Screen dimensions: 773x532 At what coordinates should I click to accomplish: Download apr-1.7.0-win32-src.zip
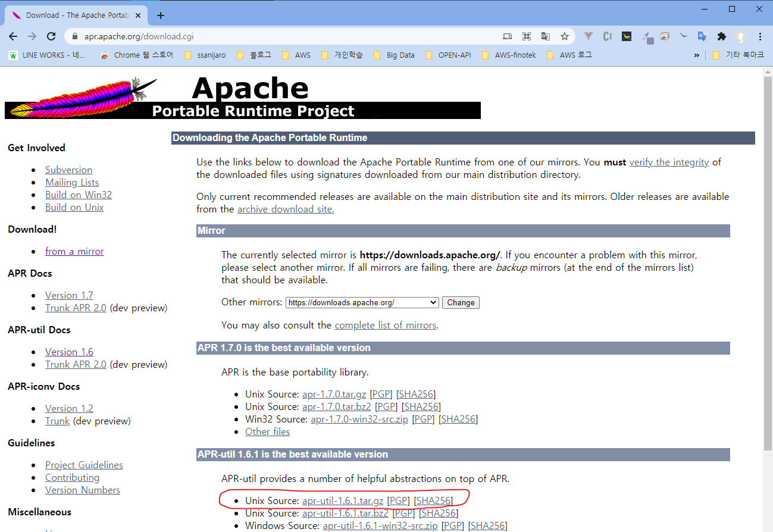pos(359,419)
